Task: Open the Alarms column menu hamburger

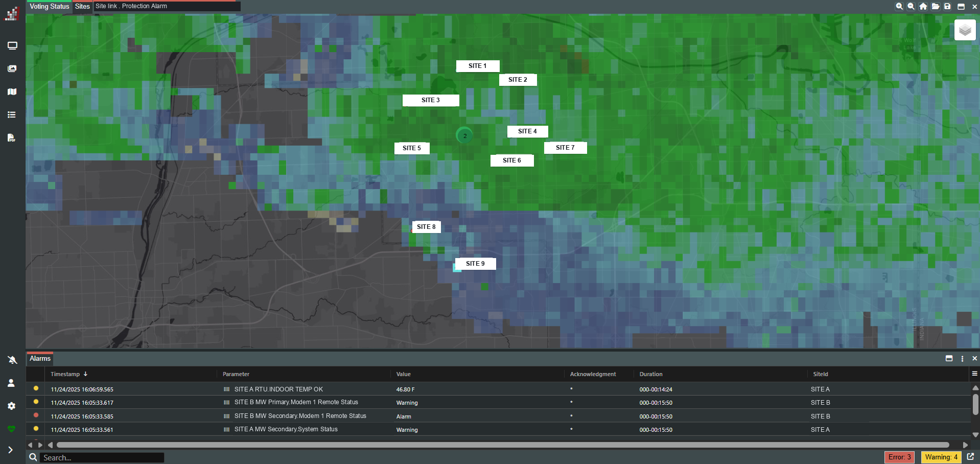Action: [x=974, y=374]
